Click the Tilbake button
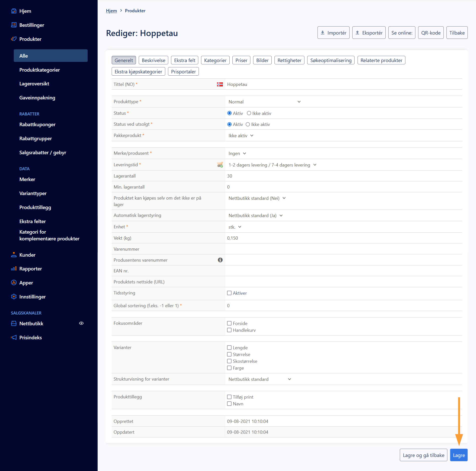Image resolution: width=476 pixels, height=471 pixels. 457,33
